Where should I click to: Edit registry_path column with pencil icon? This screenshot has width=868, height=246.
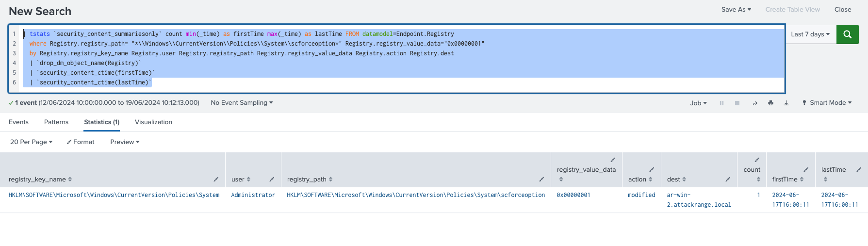click(541, 180)
